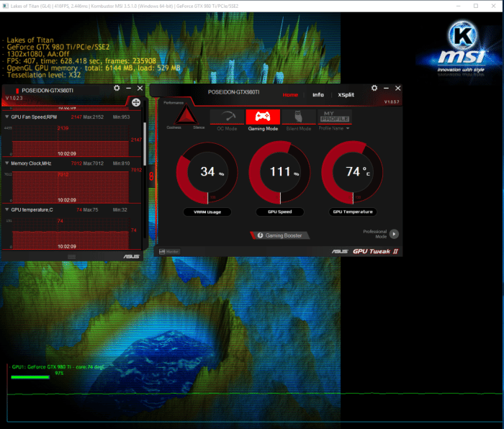Click the Kombustor GPU load green bar
504x429 pixels.
[30, 377]
